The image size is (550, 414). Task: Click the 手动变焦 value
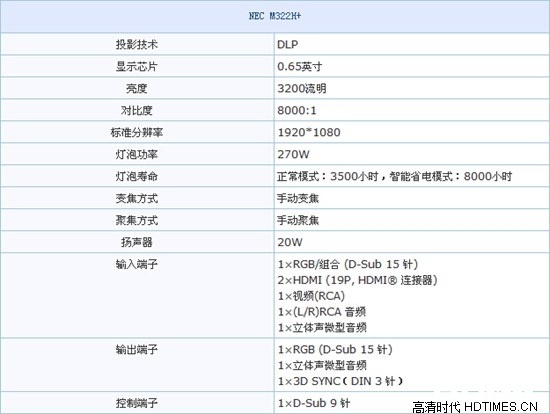[298, 198]
